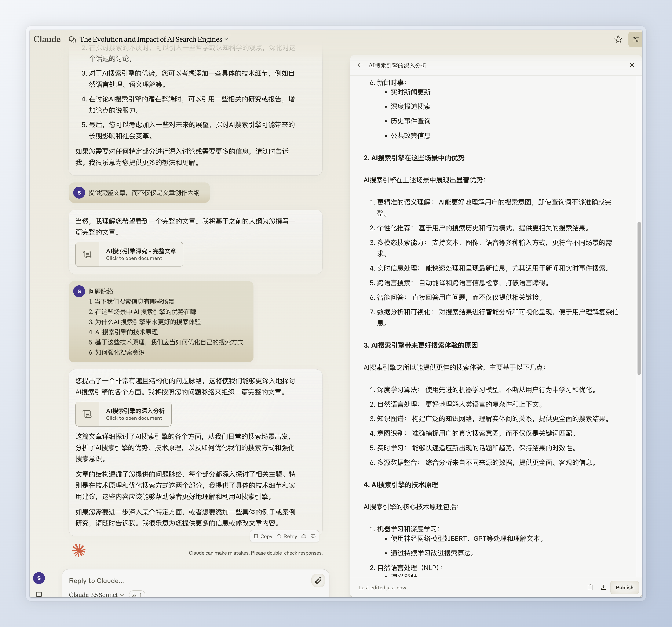
Task: Click list item 公共政策信息
Action: [410, 136]
